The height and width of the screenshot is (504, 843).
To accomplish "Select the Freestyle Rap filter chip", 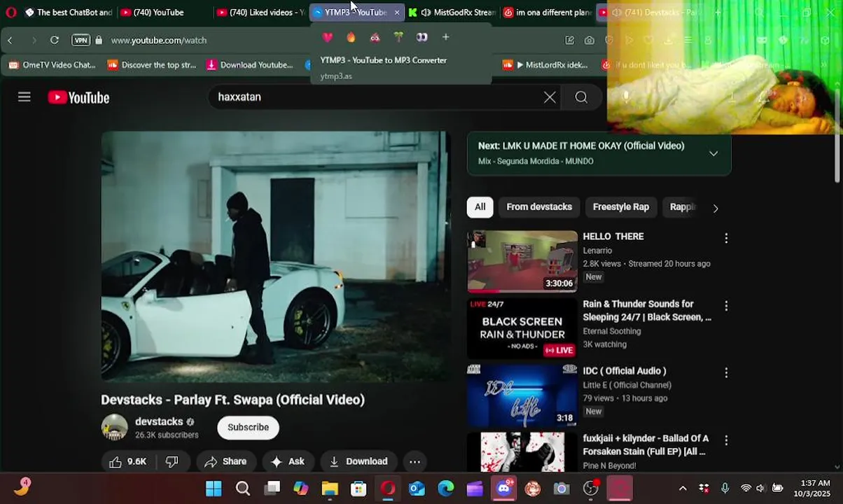I will pyautogui.click(x=621, y=207).
